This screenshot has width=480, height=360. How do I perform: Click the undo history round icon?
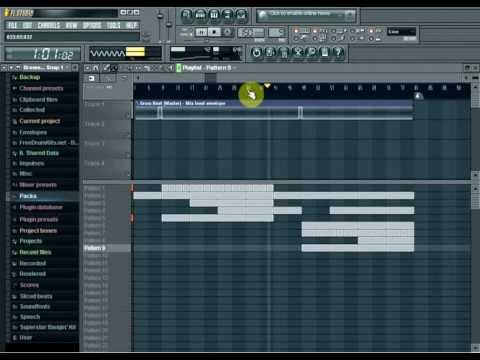(256, 52)
